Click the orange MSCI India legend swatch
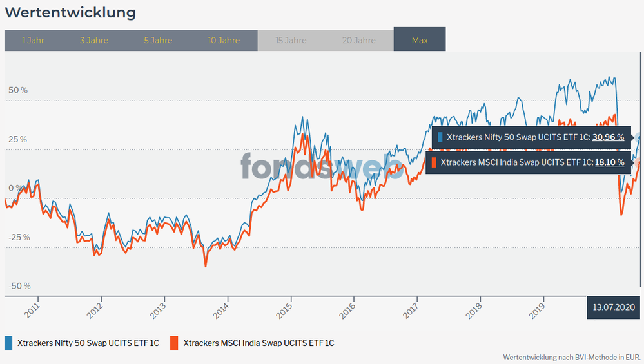644x364 pixels. [x=173, y=343]
